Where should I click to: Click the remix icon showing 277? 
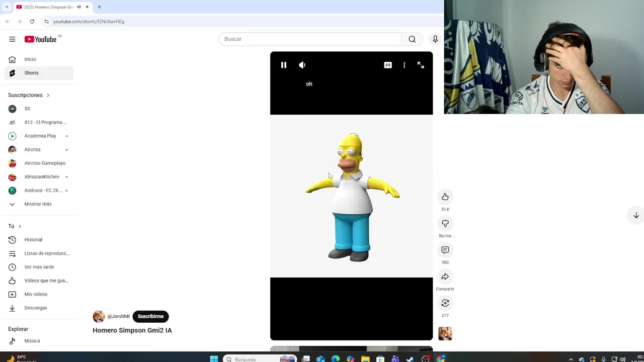tap(445, 303)
